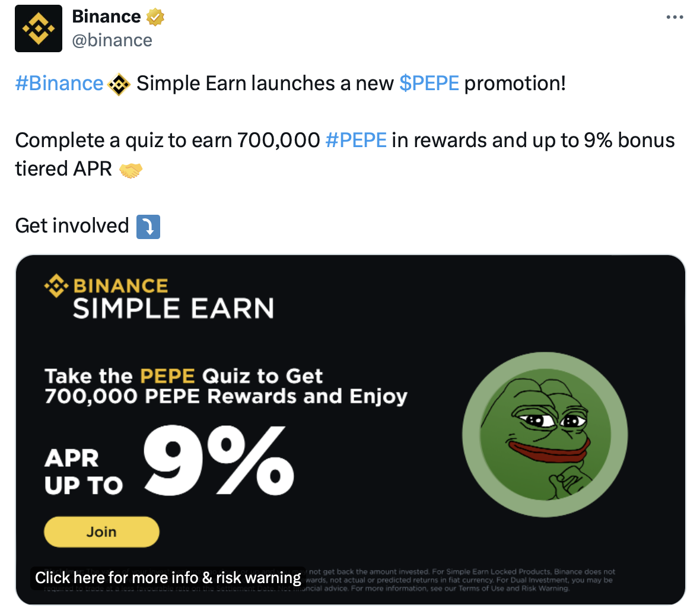700x611 pixels.
Task: Click the Binance logo icon in the banner
Action: (56, 286)
